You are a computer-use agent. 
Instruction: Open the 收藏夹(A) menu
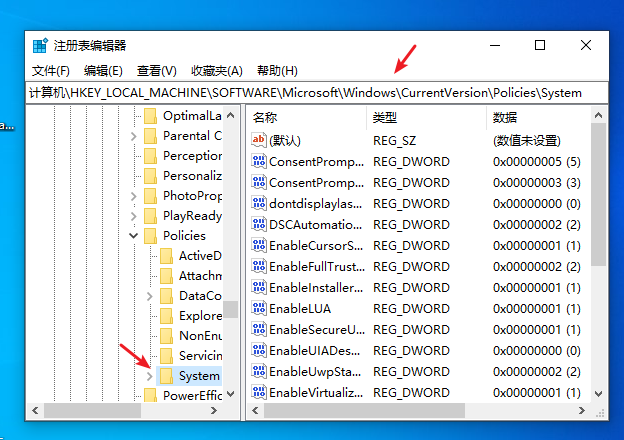217,71
